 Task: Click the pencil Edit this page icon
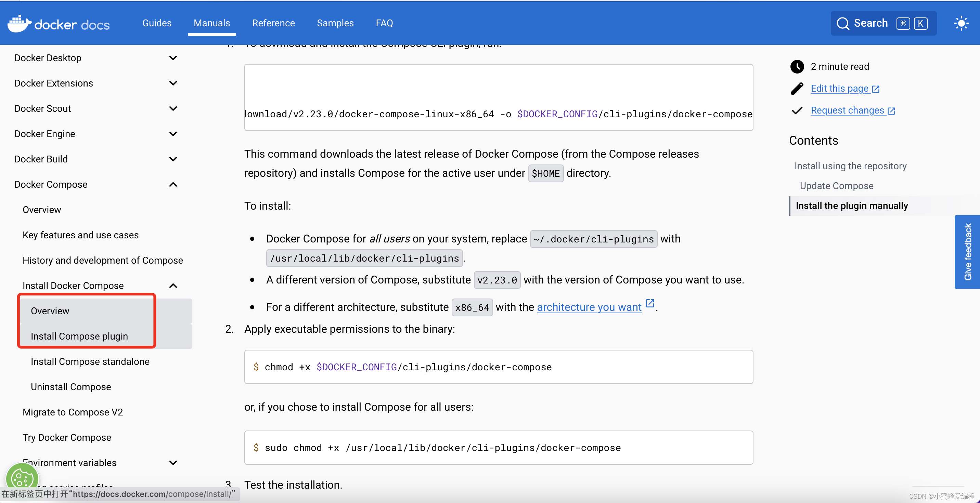797,88
